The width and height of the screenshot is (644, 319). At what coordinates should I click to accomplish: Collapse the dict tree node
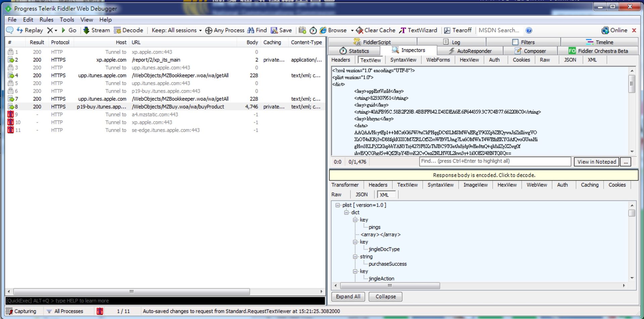[346, 212]
